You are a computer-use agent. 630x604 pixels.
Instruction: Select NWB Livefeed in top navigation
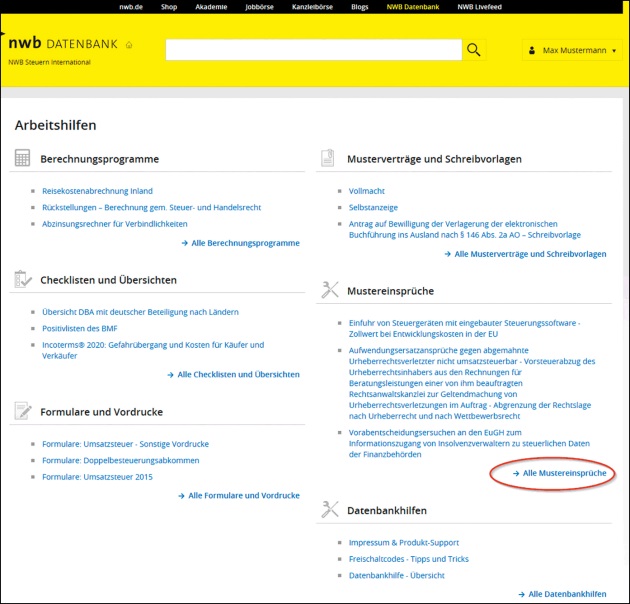point(479,7)
